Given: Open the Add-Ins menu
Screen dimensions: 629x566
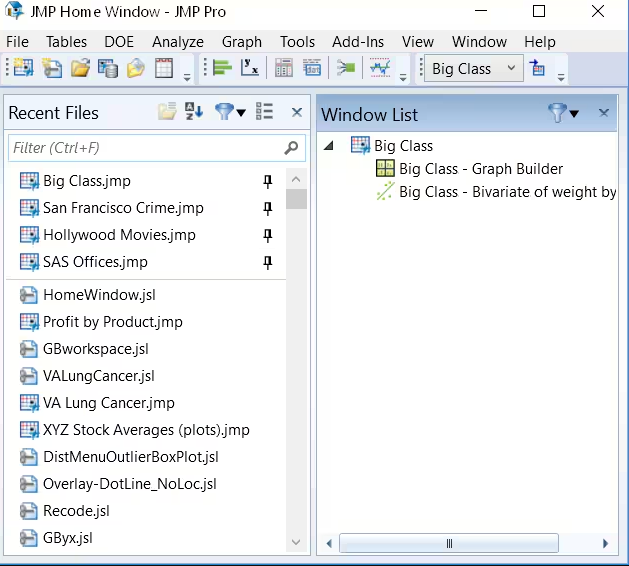Looking at the screenshot, I should [x=358, y=42].
